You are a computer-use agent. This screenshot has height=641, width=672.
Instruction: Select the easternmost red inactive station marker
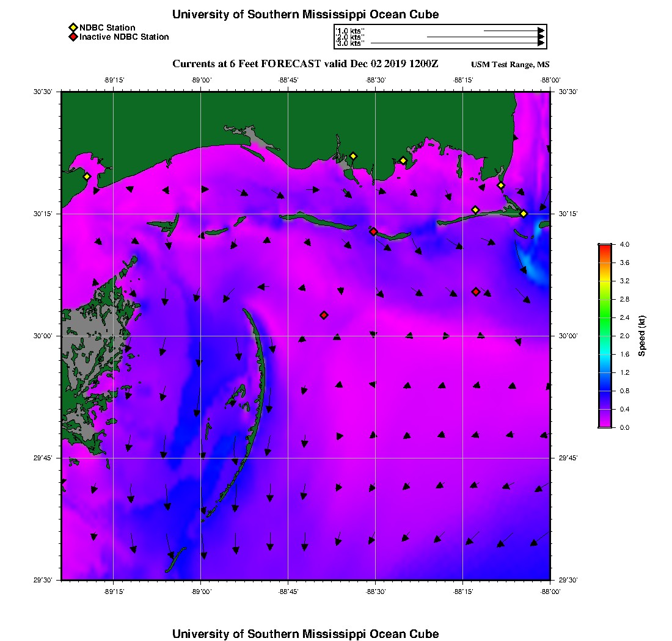click(476, 292)
